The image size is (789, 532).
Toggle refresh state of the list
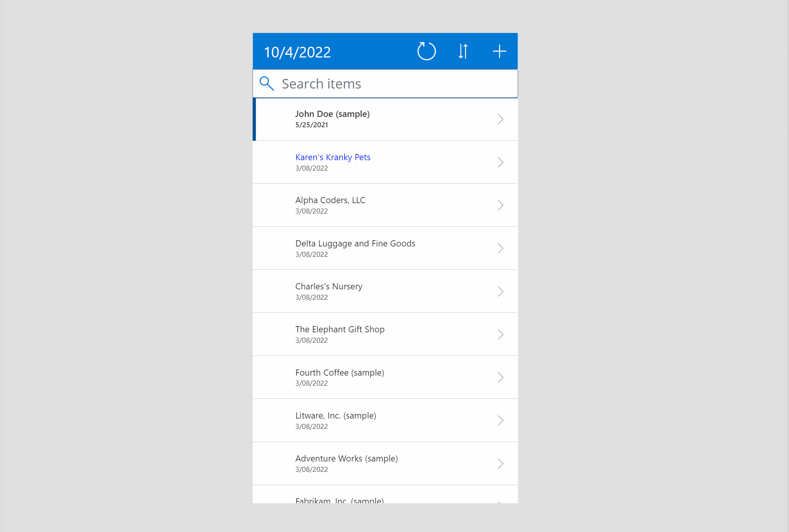[x=427, y=51]
